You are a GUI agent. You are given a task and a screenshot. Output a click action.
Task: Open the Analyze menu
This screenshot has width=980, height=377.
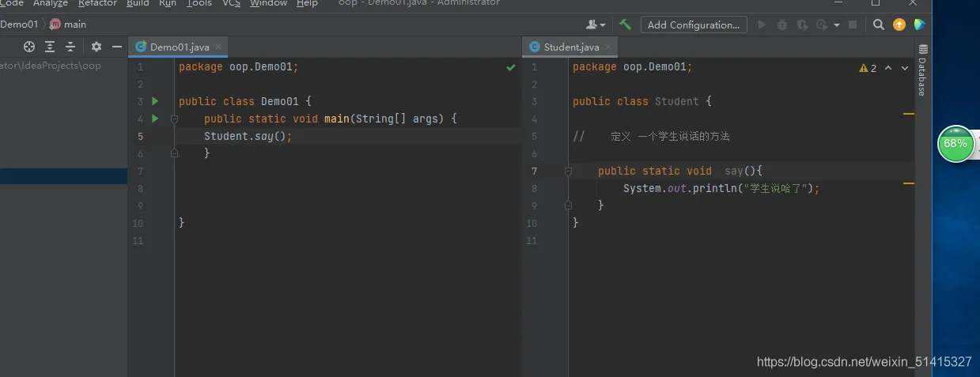point(50,3)
